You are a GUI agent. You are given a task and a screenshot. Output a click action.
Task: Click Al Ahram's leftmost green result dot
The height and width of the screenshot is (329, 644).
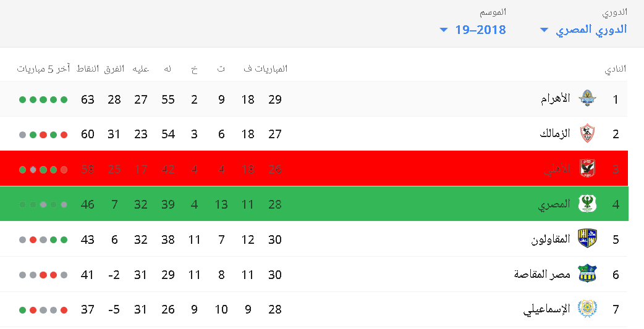click(x=23, y=99)
